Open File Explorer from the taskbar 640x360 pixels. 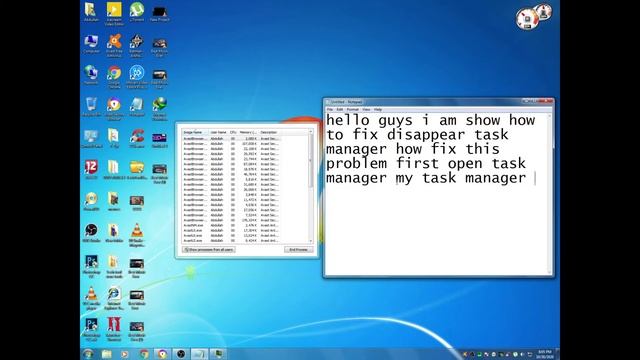tap(107, 354)
